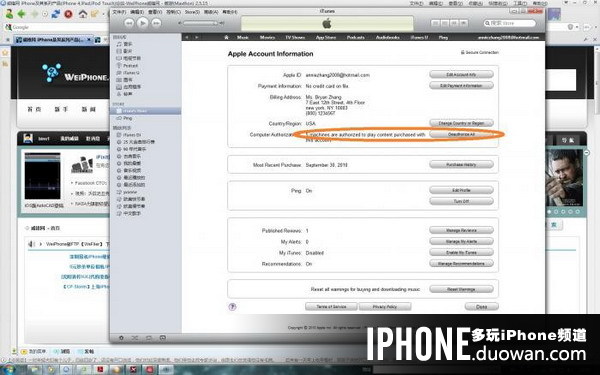The height and width of the screenshot is (375, 600).
Task: Open the TV Shows store tab
Action: coord(295,37)
